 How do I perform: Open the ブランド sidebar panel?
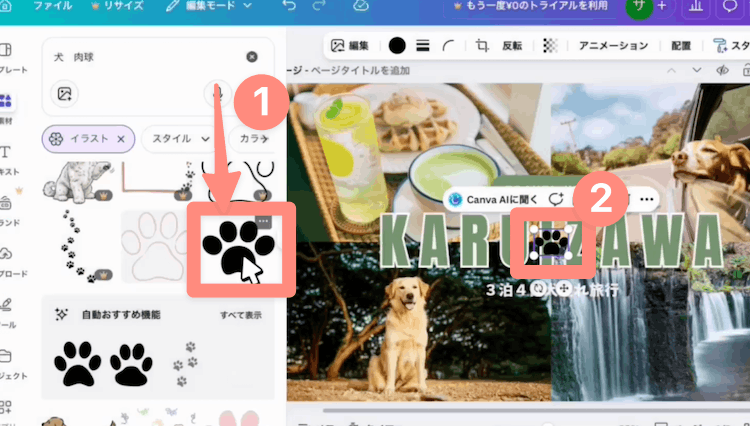pyautogui.click(x=7, y=211)
